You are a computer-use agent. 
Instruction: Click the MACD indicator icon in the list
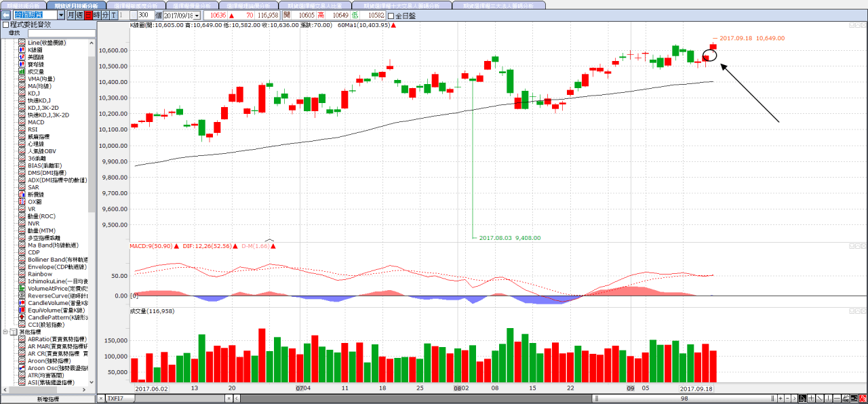22,123
